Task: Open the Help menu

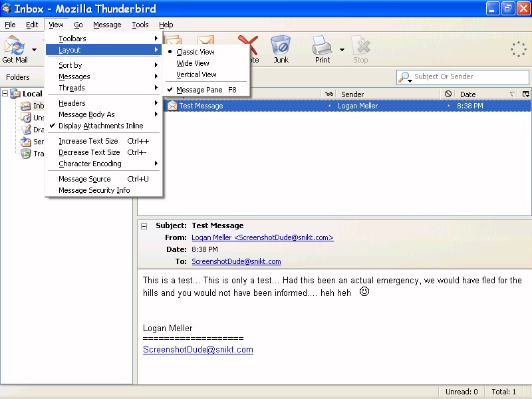Action: click(x=166, y=25)
